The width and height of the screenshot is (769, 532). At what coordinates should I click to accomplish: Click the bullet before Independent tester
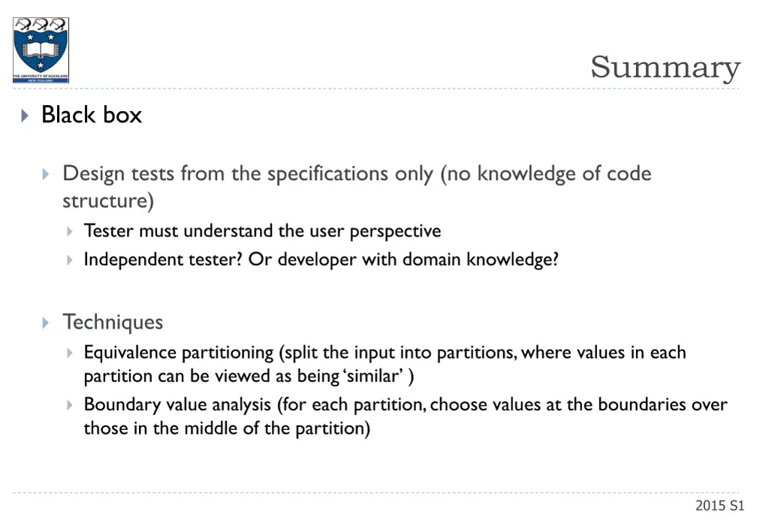point(70,260)
